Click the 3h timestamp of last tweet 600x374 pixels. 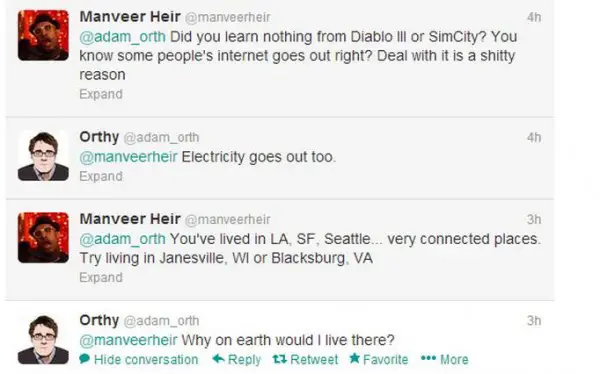[534, 320]
